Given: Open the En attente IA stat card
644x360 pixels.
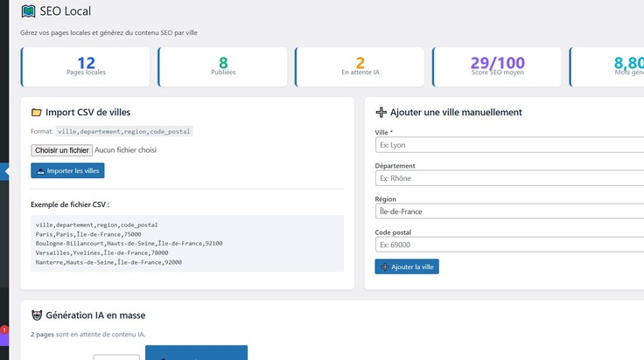Looking at the screenshot, I should tap(360, 66).
